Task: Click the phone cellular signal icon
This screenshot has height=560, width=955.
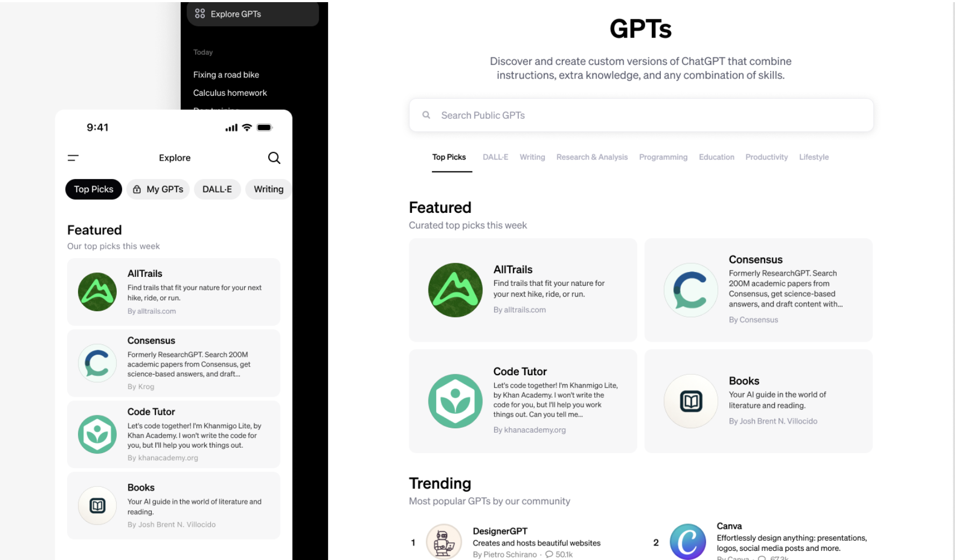Action: [x=231, y=128]
